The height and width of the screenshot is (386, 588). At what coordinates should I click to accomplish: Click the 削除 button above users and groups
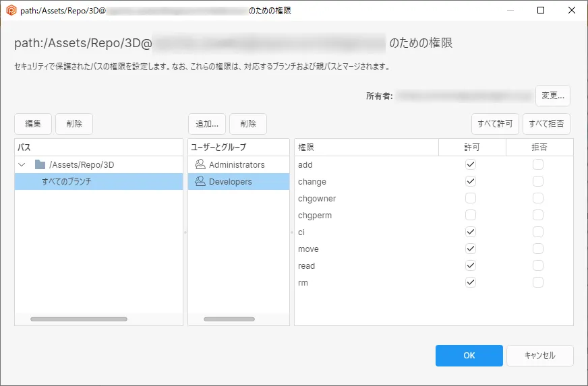pos(248,124)
